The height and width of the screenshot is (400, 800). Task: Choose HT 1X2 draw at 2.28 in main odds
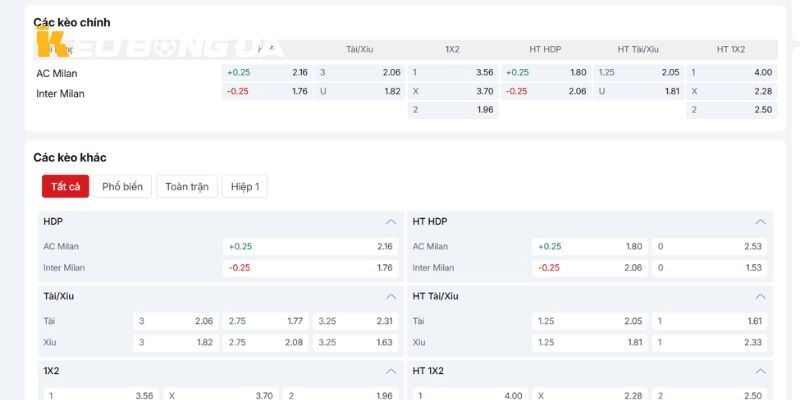(x=732, y=91)
